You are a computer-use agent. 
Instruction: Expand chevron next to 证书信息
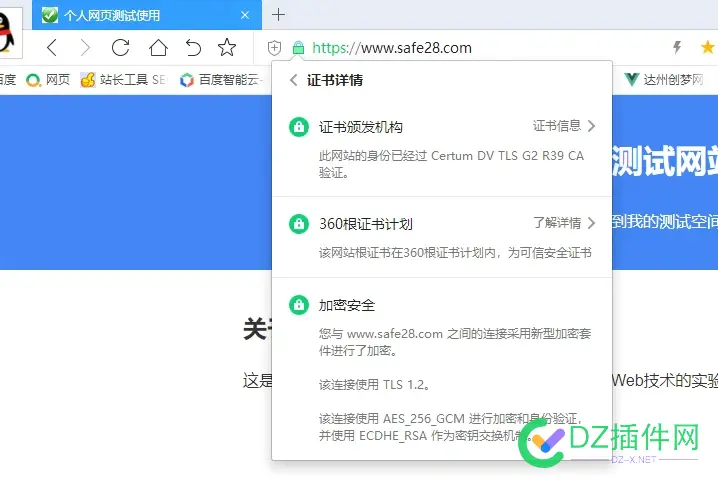click(x=591, y=126)
